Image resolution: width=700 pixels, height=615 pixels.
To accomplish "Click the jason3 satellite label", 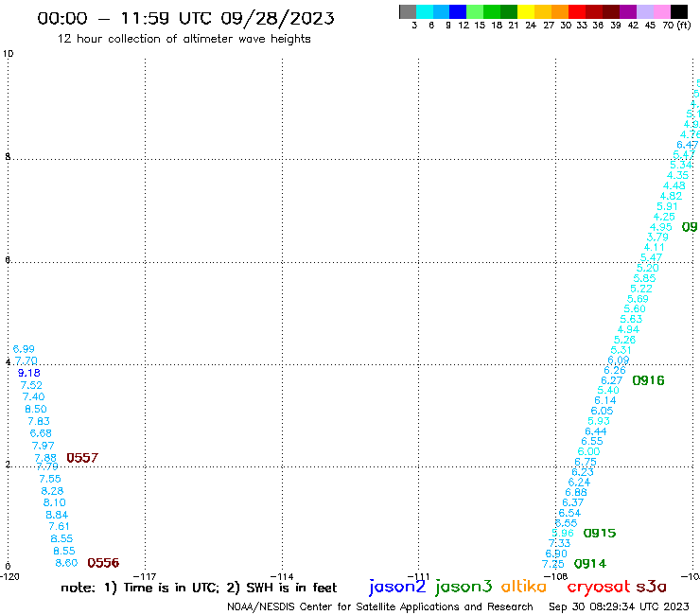I will (x=464, y=587).
